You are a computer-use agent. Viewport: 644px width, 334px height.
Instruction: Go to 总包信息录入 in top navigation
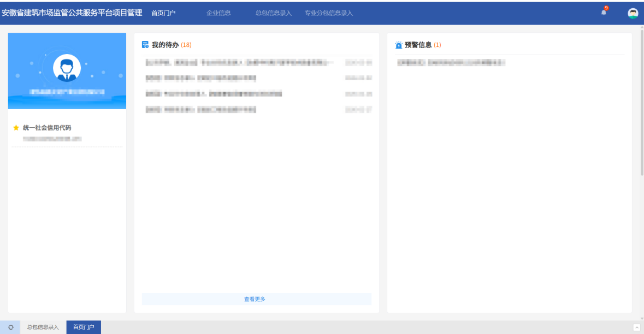[273, 13]
